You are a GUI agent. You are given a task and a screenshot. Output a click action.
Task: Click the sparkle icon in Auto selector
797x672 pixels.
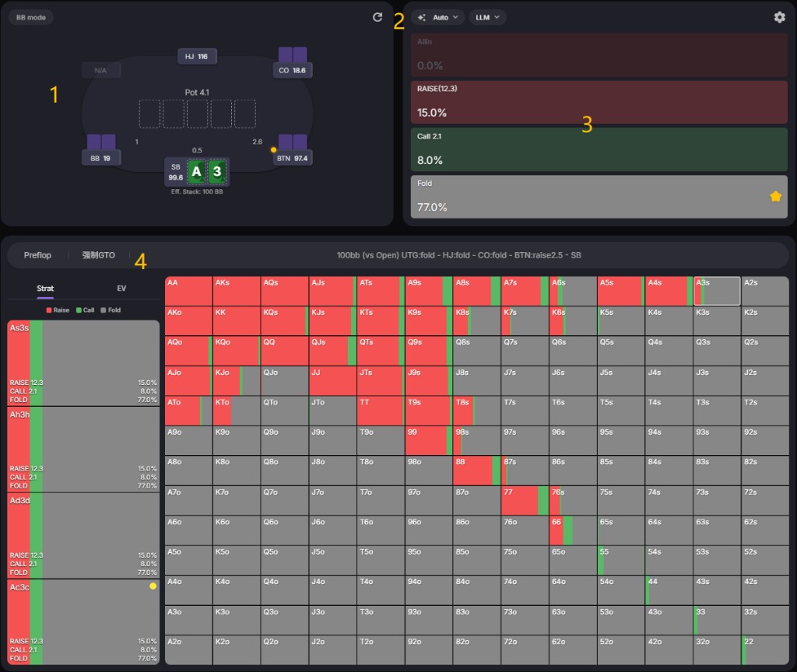click(x=422, y=17)
